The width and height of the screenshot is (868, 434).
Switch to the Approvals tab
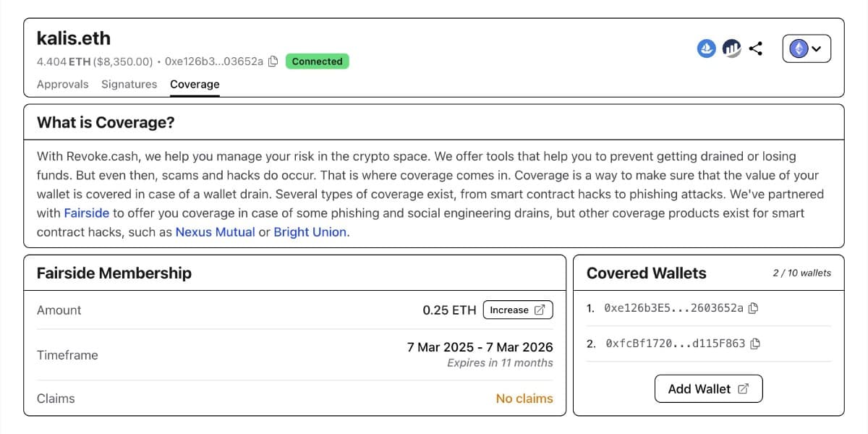pyautogui.click(x=62, y=84)
